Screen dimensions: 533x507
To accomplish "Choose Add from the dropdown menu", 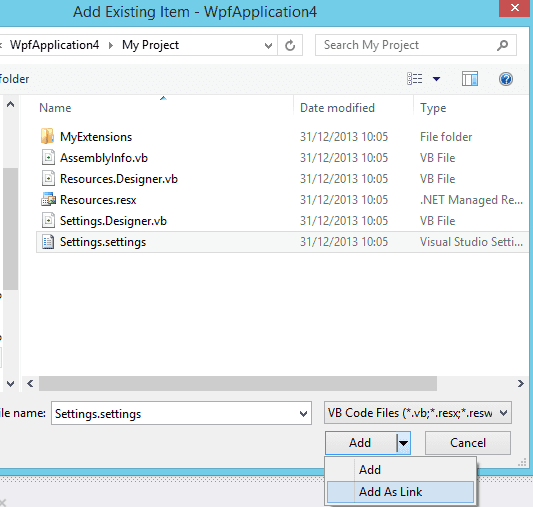I will (x=400, y=470).
